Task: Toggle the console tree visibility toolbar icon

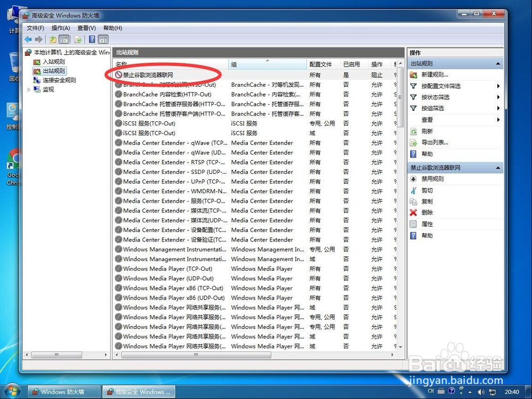Action: 64,39
